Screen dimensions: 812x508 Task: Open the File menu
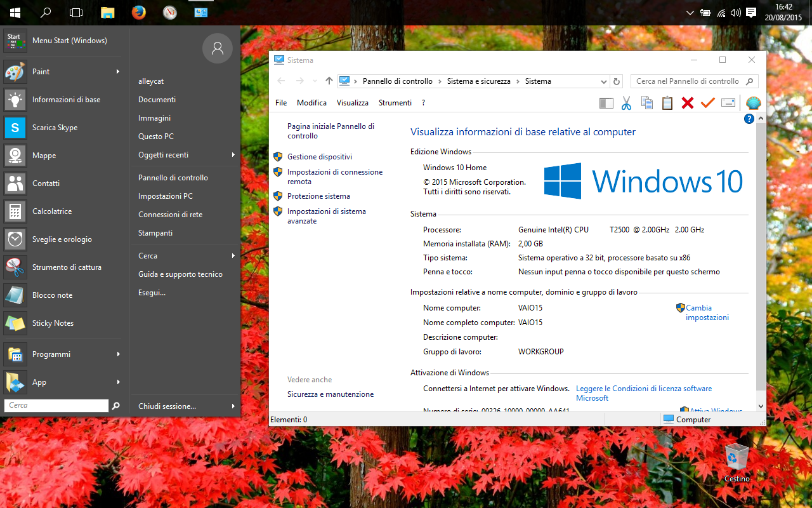[x=281, y=103]
